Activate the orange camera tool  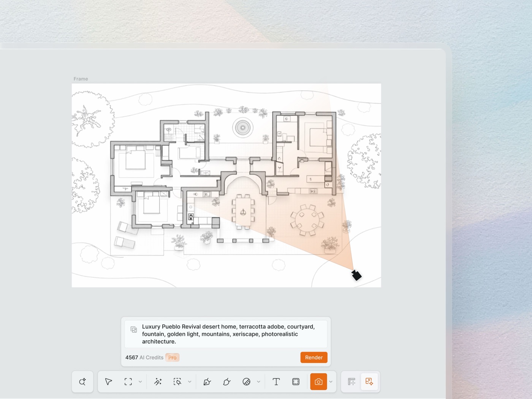[x=318, y=382]
